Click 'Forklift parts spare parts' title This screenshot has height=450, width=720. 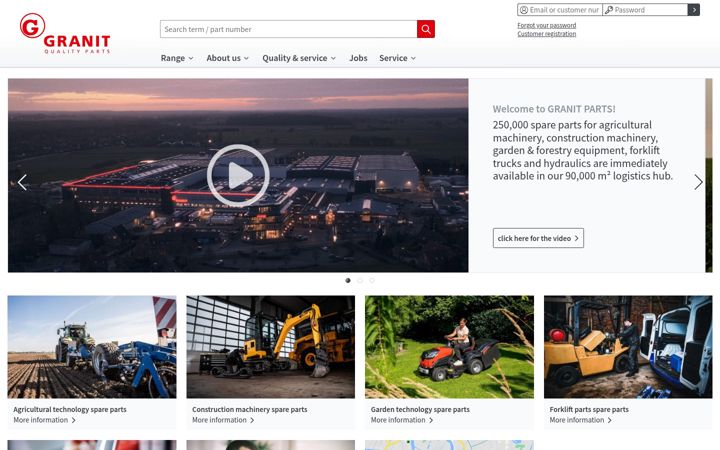589,409
